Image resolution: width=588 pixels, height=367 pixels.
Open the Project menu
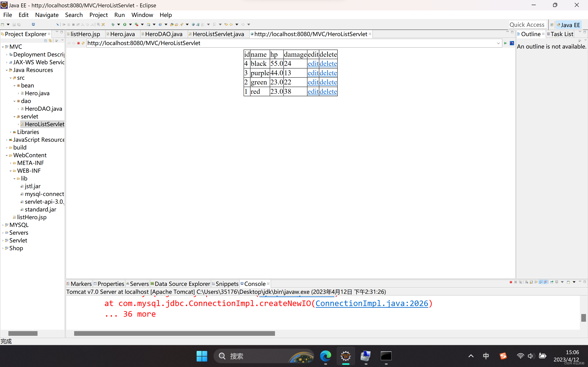(98, 15)
